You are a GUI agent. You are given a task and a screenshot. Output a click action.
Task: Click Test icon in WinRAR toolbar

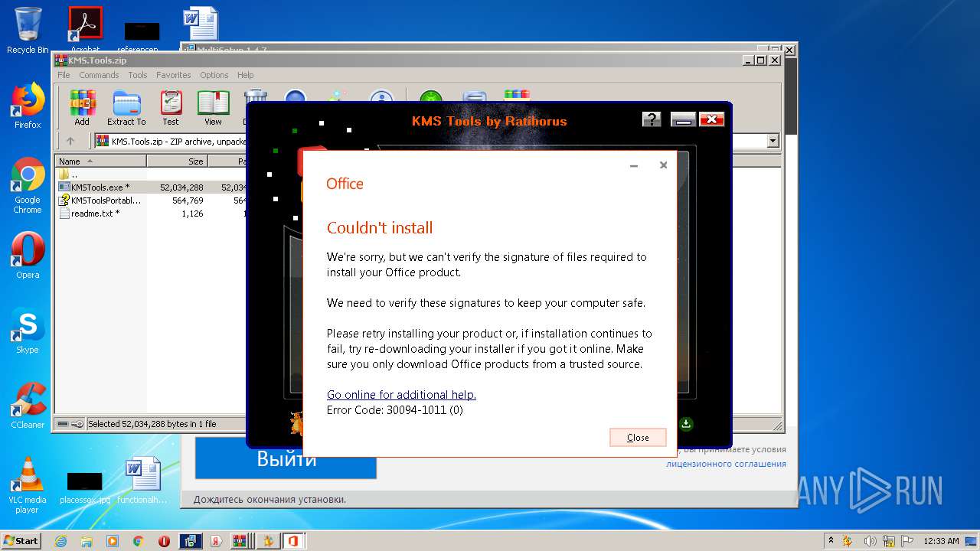point(171,108)
